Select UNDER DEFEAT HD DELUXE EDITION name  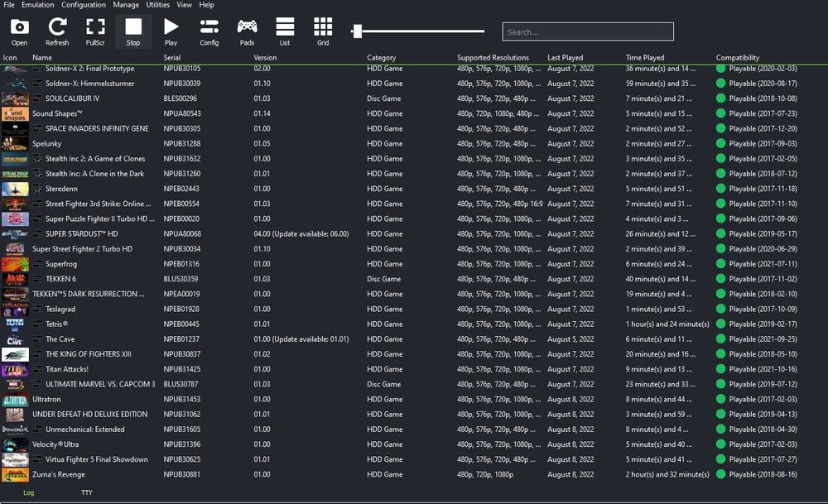click(89, 415)
